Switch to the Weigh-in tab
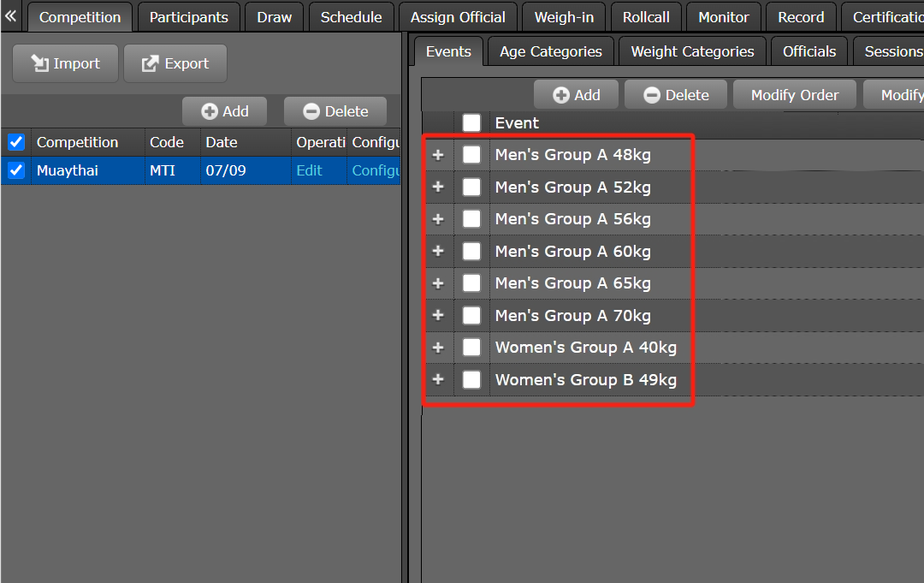 tap(564, 17)
